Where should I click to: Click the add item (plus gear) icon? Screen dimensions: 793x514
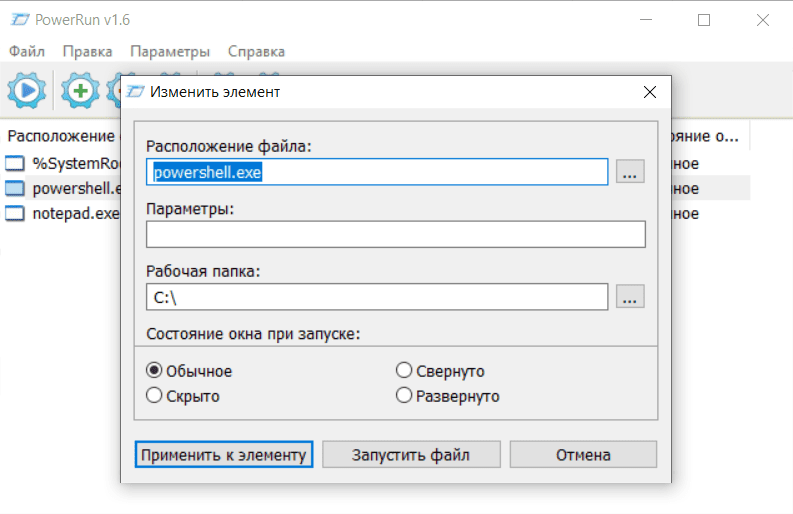coord(80,91)
